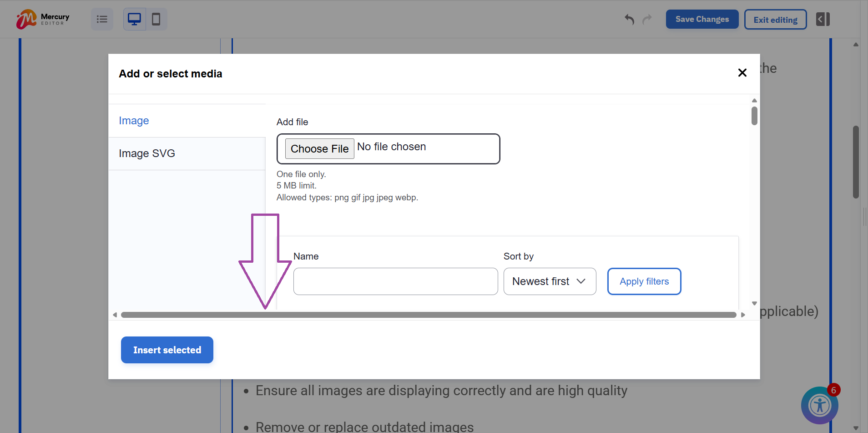Apply filters to the media list

pos(644,281)
